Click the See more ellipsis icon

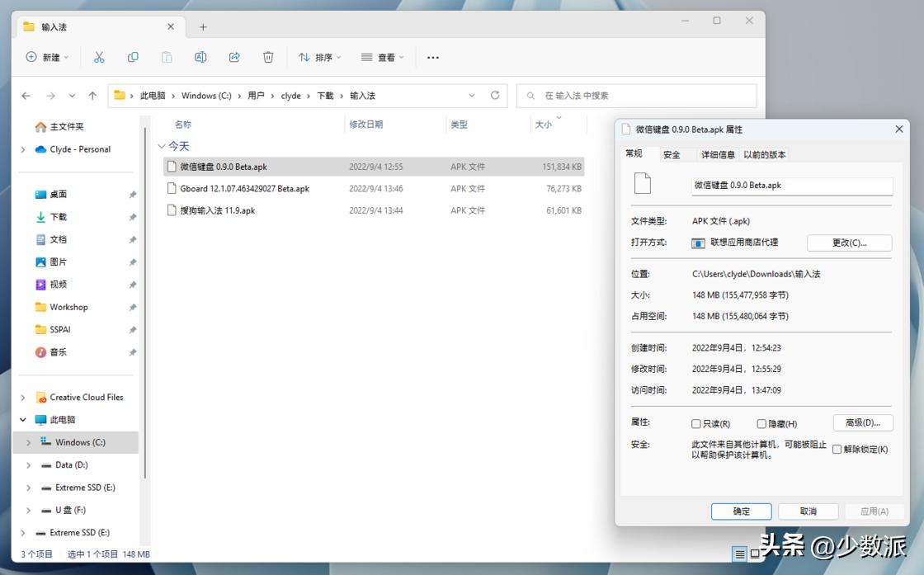click(432, 57)
